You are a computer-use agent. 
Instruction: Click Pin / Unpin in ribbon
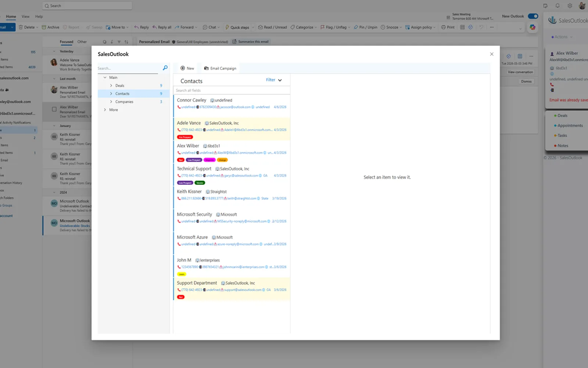(x=365, y=27)
